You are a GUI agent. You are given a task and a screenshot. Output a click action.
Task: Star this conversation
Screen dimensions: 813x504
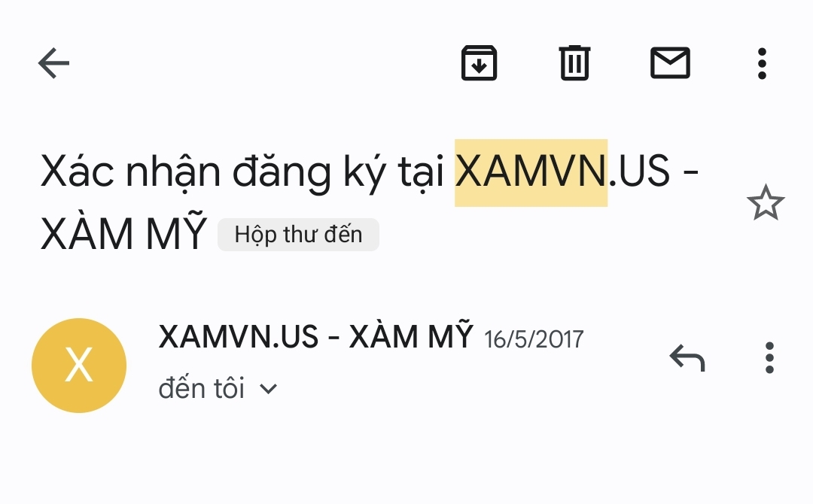pyautogui.click(x=766, y=202)
